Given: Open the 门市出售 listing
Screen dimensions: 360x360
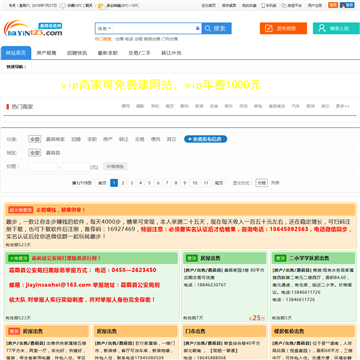Looking at the screenshot, I should (196, 331).
